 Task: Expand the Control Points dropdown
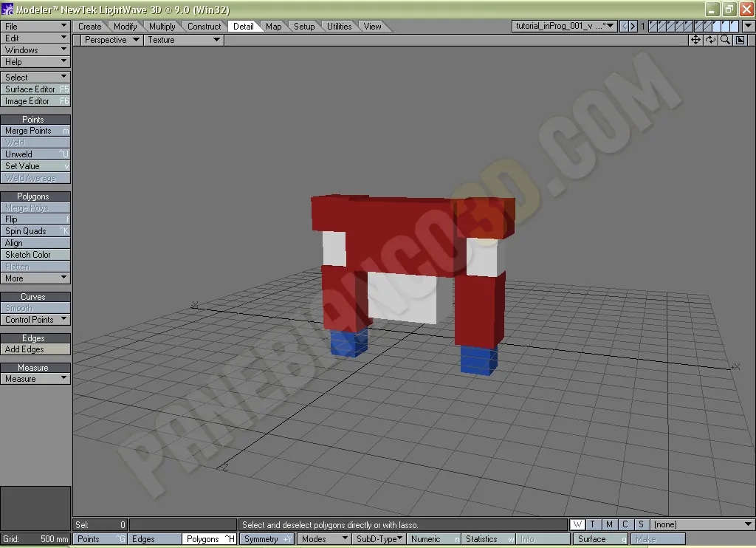35,320
